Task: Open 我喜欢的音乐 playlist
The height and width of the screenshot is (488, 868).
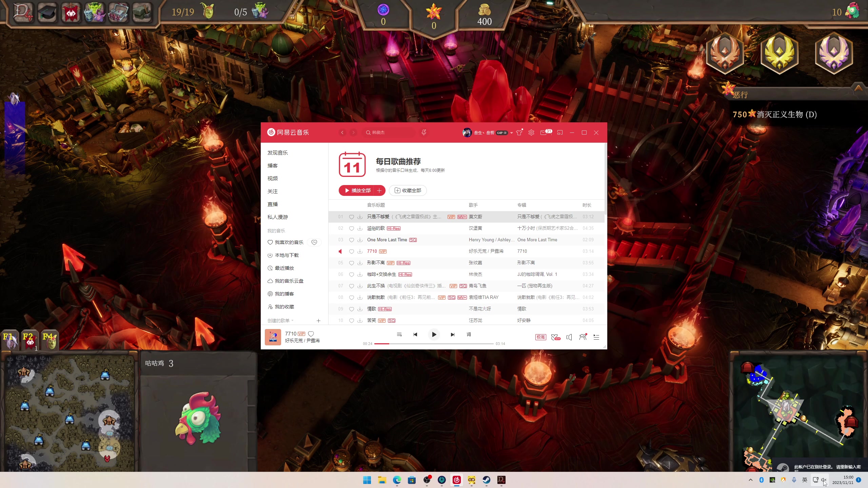Action: pos(285,242)
